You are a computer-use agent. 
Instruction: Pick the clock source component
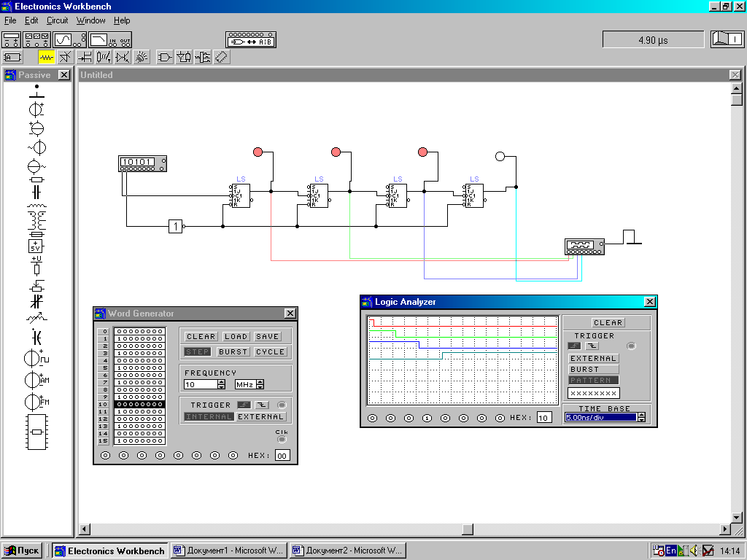pyautogui.click(x=36, y=358)
